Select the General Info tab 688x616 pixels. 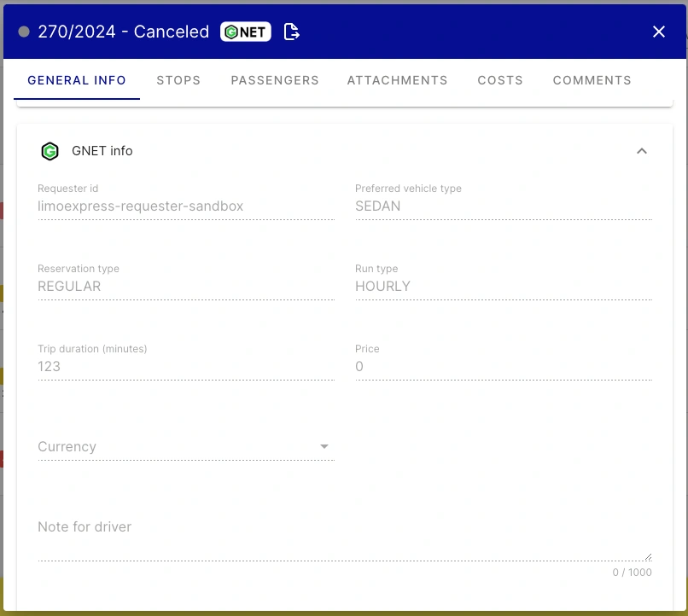click(x=77, y=80)
